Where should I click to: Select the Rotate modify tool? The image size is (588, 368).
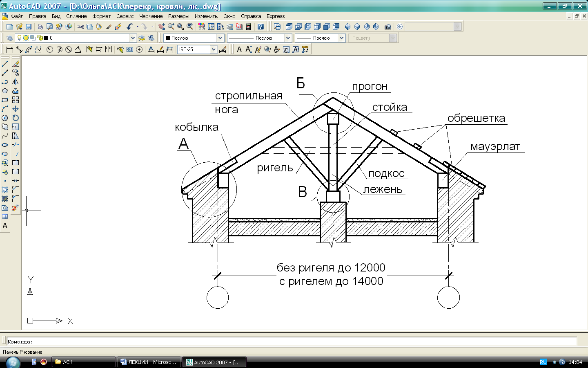point(16,118)
